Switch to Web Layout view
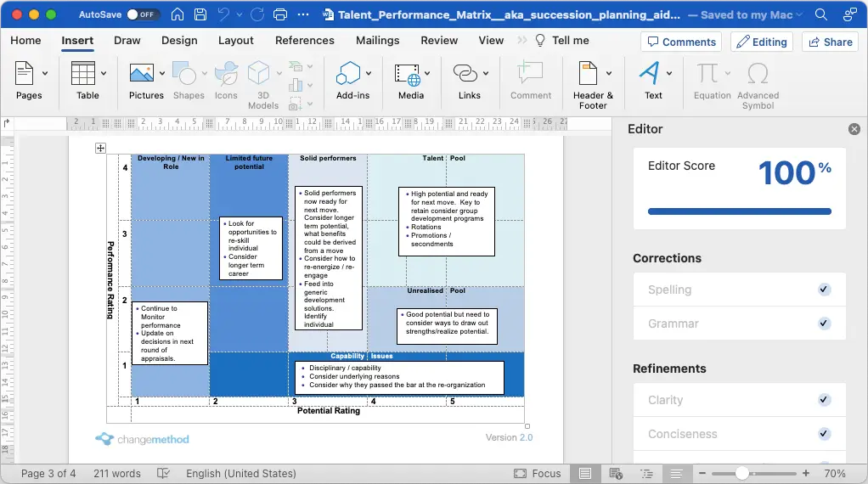Image resolution: width=868 pixels, height=484 pixels. (616, 474)
